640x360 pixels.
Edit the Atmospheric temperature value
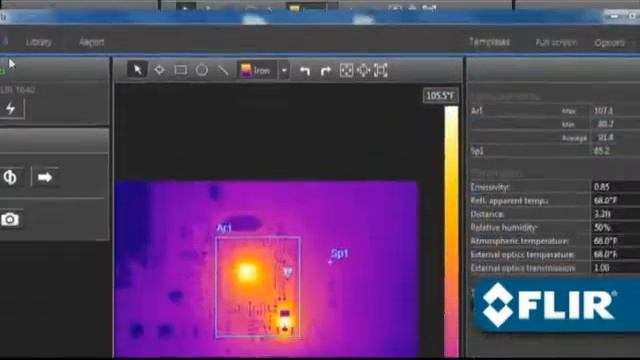tap(616, 241)
